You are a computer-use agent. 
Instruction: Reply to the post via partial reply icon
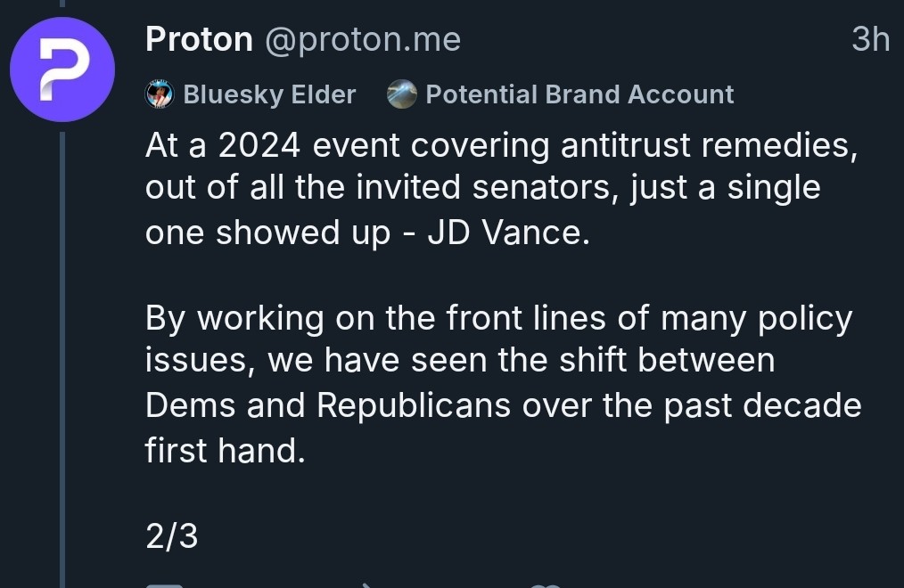click(164, 585)
